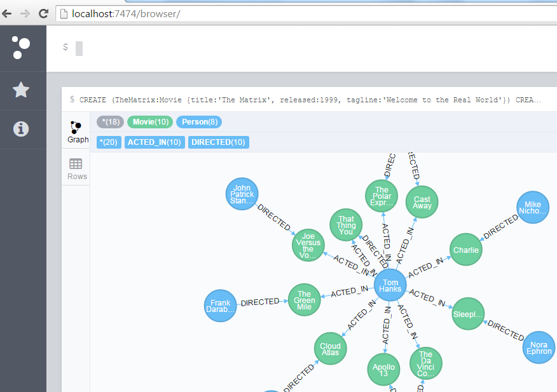Viewport: 557px width, 392px height.
Task: Click the Mike Nicho... node
Action: pyautogui.click(x=533, y=207)
